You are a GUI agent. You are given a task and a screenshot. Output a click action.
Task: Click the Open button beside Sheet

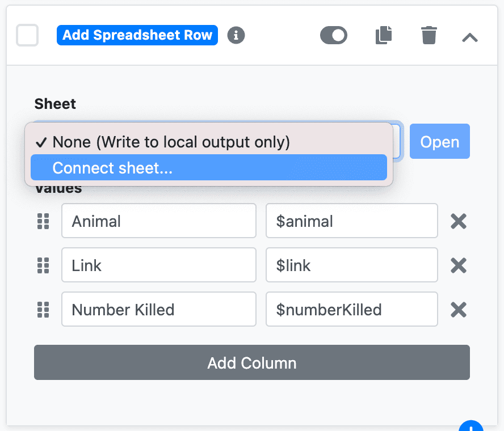(x=439, y=141)
